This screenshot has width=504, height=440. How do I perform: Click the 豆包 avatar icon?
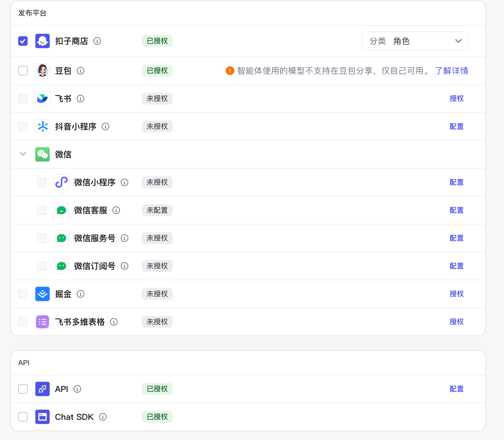pos(42,71)
